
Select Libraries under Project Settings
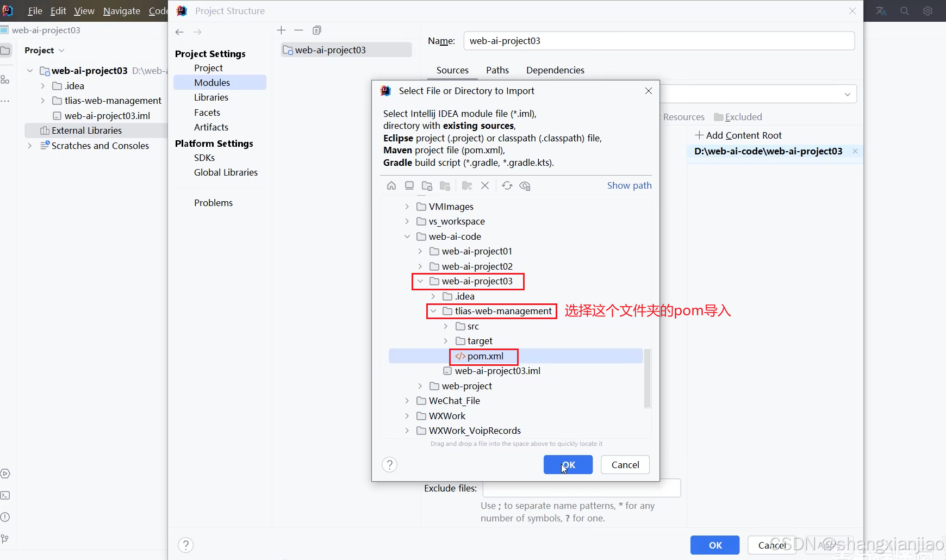pyautogui.click(x=211, y=97)
